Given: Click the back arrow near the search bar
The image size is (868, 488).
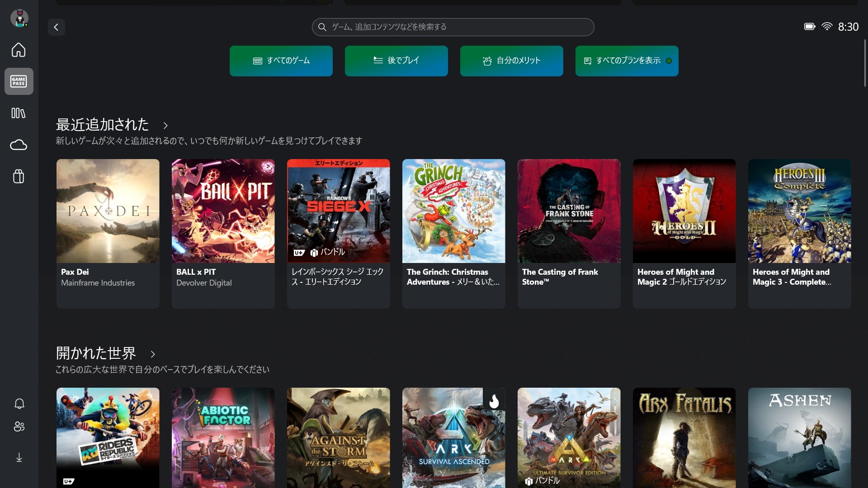Looking at the screenshot, I should 56,27.
